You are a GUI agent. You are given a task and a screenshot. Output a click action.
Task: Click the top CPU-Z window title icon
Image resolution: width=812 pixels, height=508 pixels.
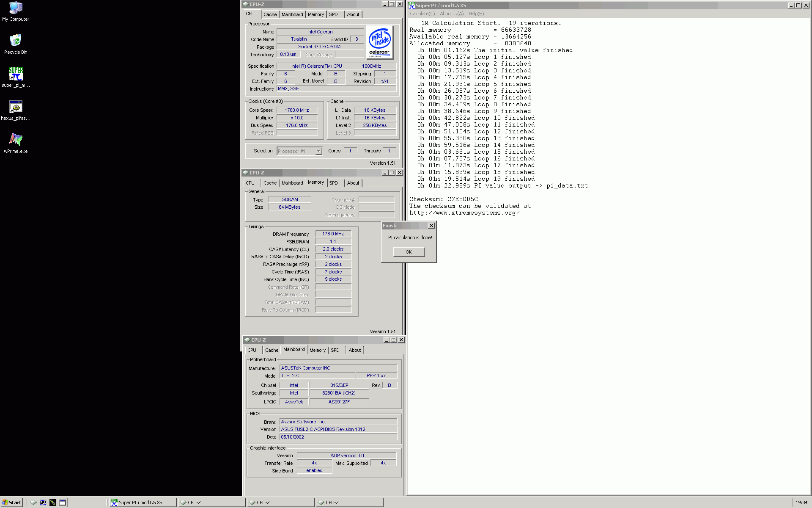tap(246, 4)
